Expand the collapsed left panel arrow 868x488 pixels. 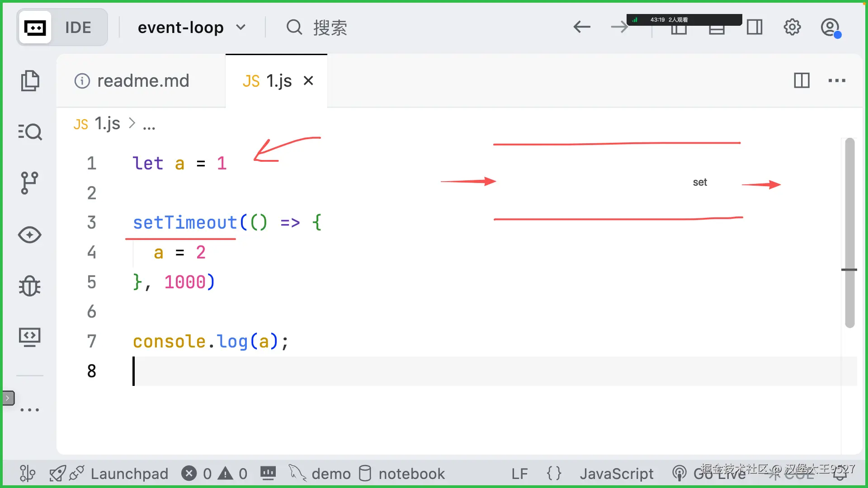[8, 398]
